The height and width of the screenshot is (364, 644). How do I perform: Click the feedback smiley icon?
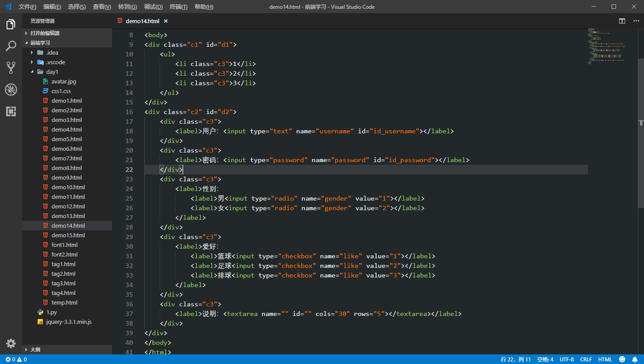pos(622,359)
